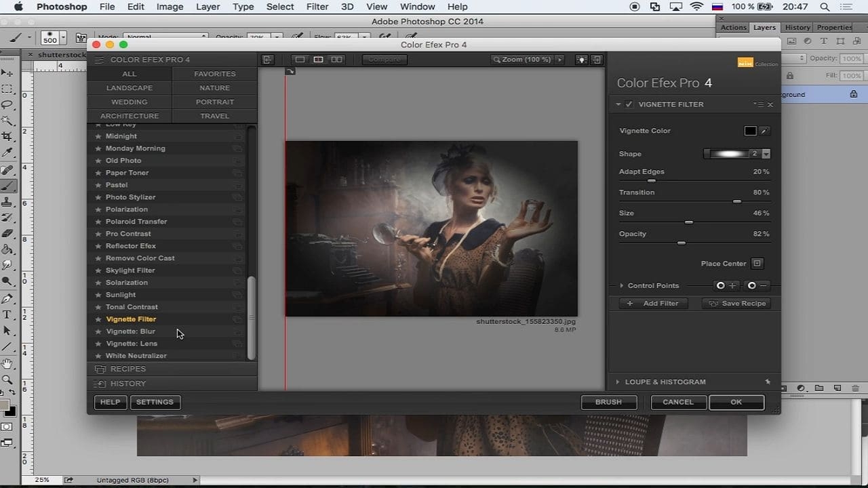
Task: Click the Place Center target icon
Action: click(x=757, y=264)
